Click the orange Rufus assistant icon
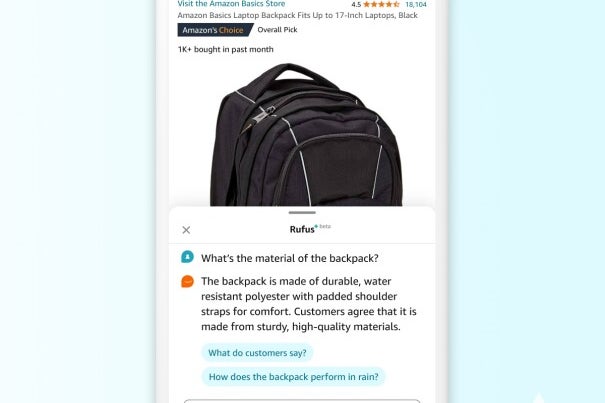The height and width of the screenshot is (403, 605). click(187, 281)
